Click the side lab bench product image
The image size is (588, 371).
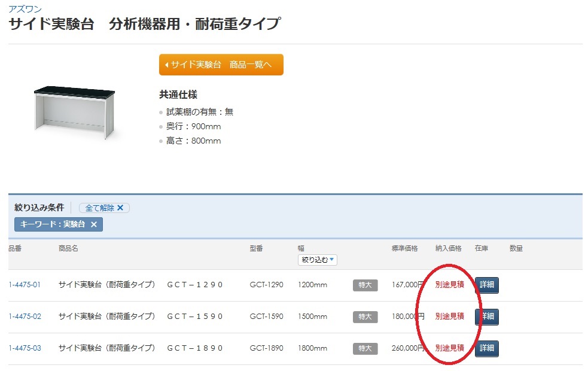(x=75, y=112)
